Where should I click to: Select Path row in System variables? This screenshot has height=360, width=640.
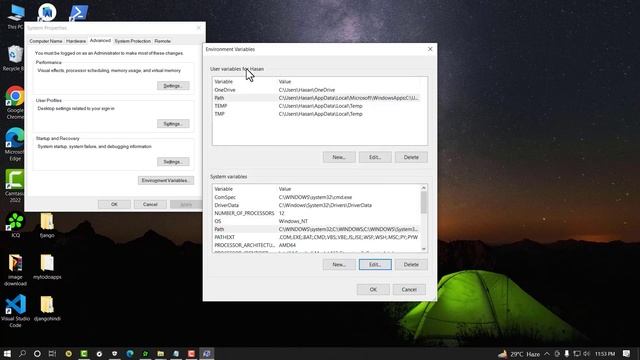pos(316,229)
